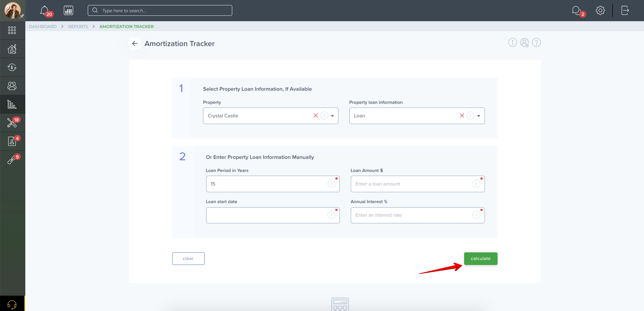Open the calendar icon in top bar
644x311 pixels.
tap(68, 10)
